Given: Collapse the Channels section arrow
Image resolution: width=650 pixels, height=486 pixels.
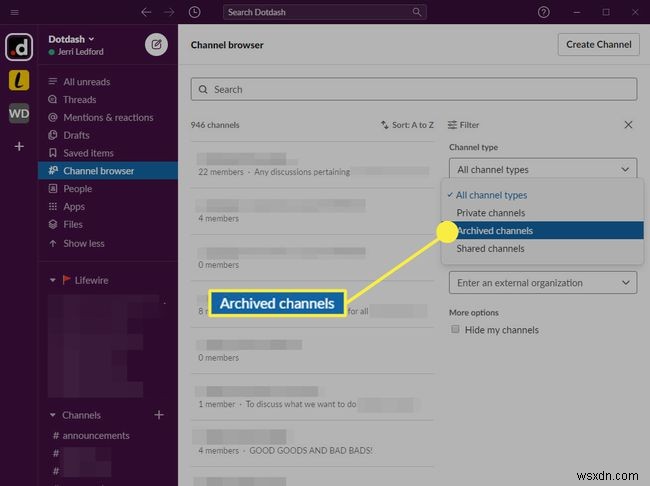Looking at the screenshot, I should tap(53, 415).
